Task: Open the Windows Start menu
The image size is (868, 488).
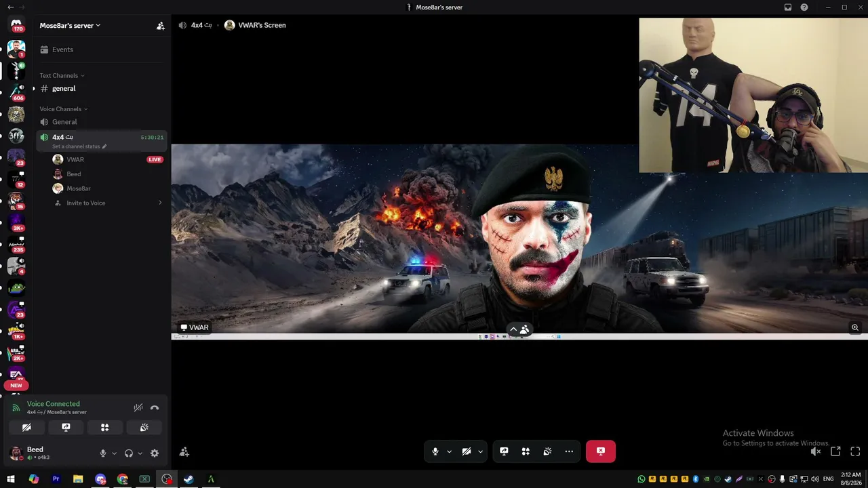Action: coord(11,479)
